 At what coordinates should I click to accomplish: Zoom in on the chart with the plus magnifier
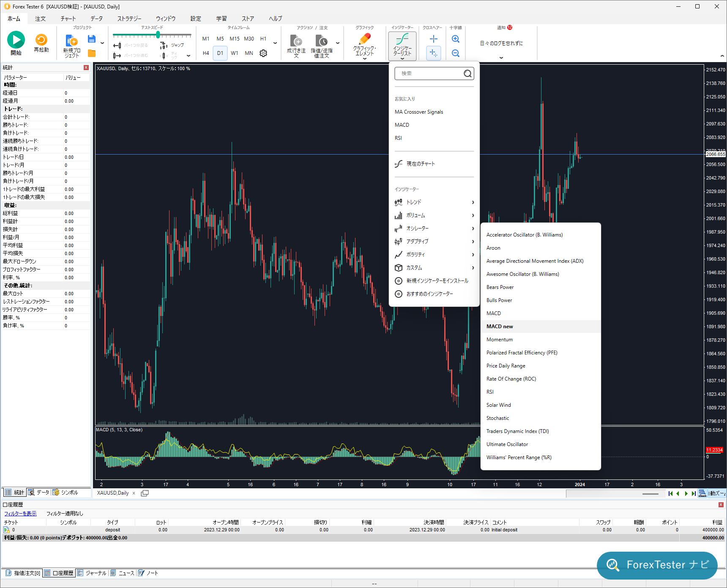coord(456,39)
